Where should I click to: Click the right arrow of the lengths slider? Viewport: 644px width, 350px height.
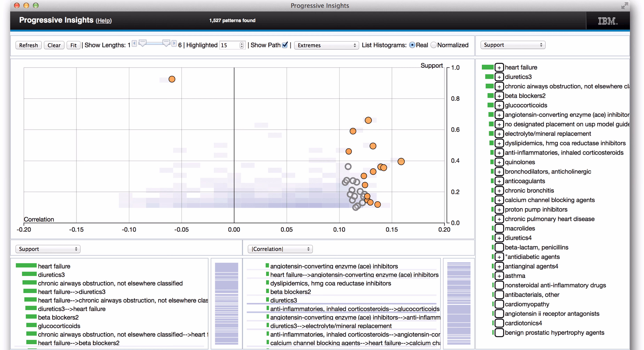(174, 44)
